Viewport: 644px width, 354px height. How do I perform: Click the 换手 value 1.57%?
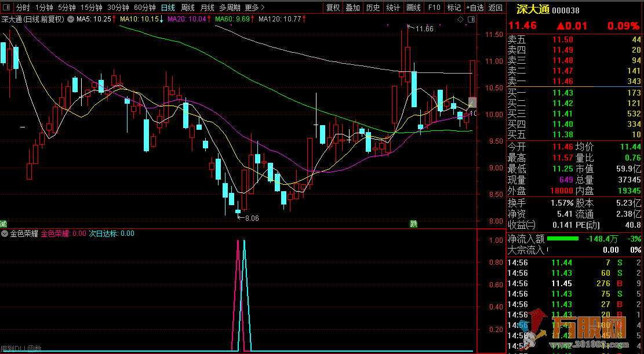coord(562,202)
